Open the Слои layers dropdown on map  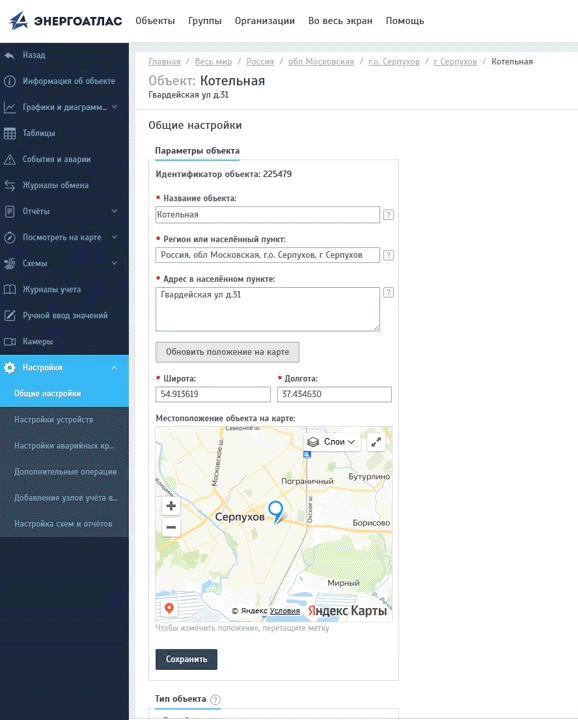coord(331,442)
